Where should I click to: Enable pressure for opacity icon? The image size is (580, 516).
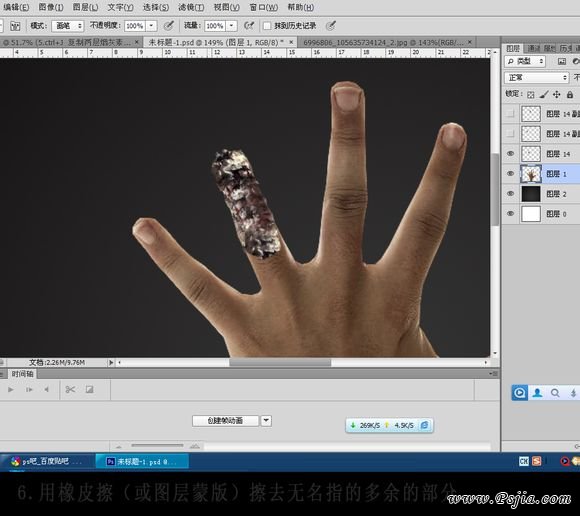coord(169,26)
